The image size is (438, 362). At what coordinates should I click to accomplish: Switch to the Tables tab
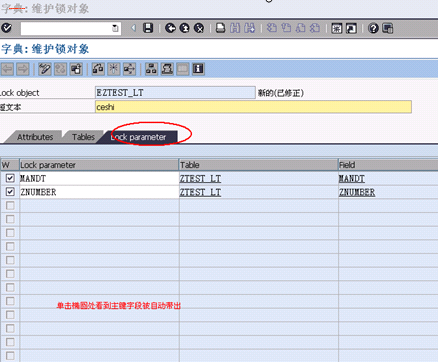click(83, 137)
